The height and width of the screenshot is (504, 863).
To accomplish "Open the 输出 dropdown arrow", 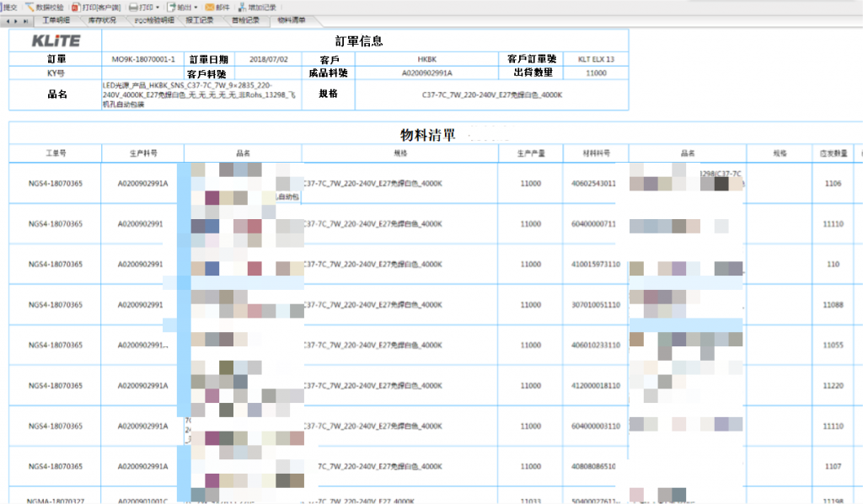I will tap(196, 7).
